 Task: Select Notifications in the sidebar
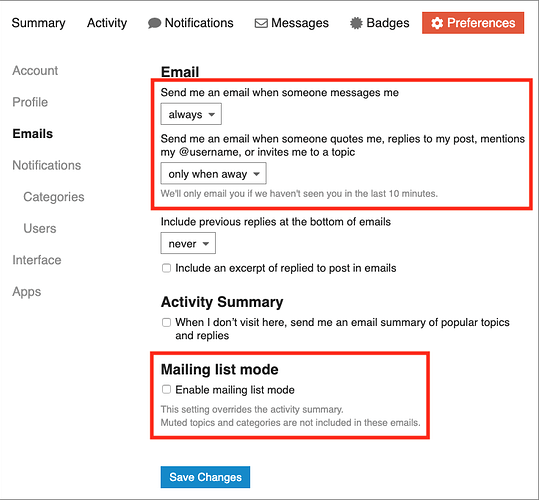[47, 165]
